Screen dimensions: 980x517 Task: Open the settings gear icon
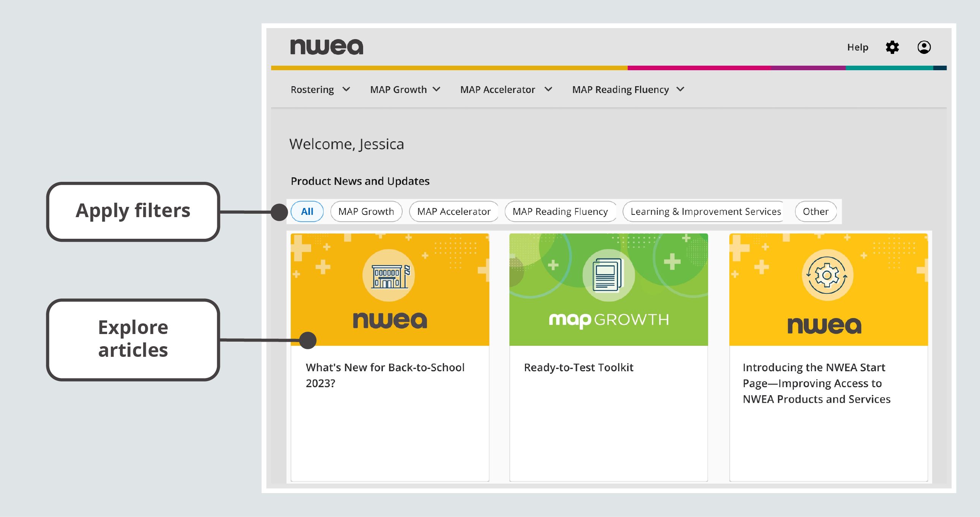[892, 47]
